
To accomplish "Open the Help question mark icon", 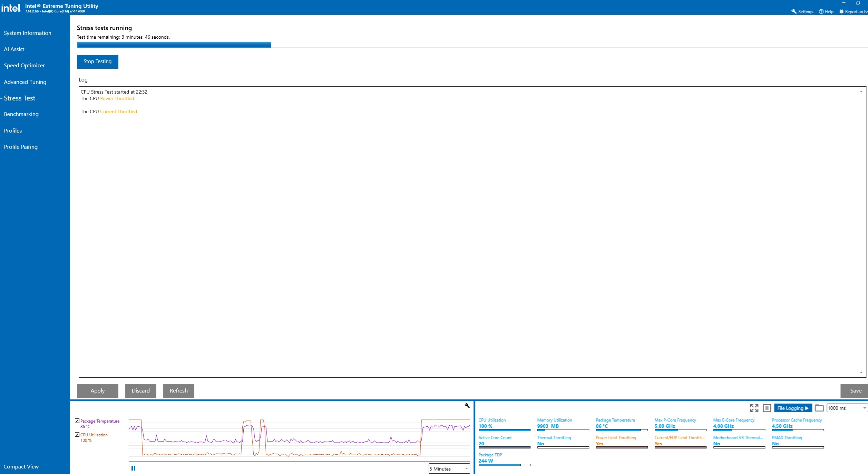I will (821, 11).
